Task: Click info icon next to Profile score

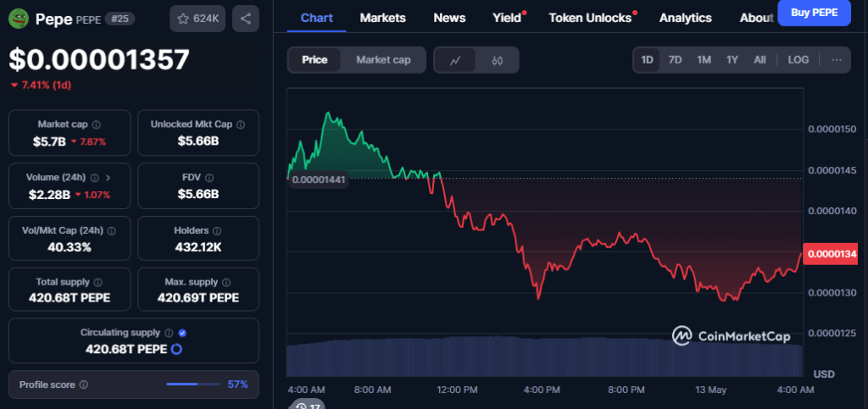Action: coord(84,384)
